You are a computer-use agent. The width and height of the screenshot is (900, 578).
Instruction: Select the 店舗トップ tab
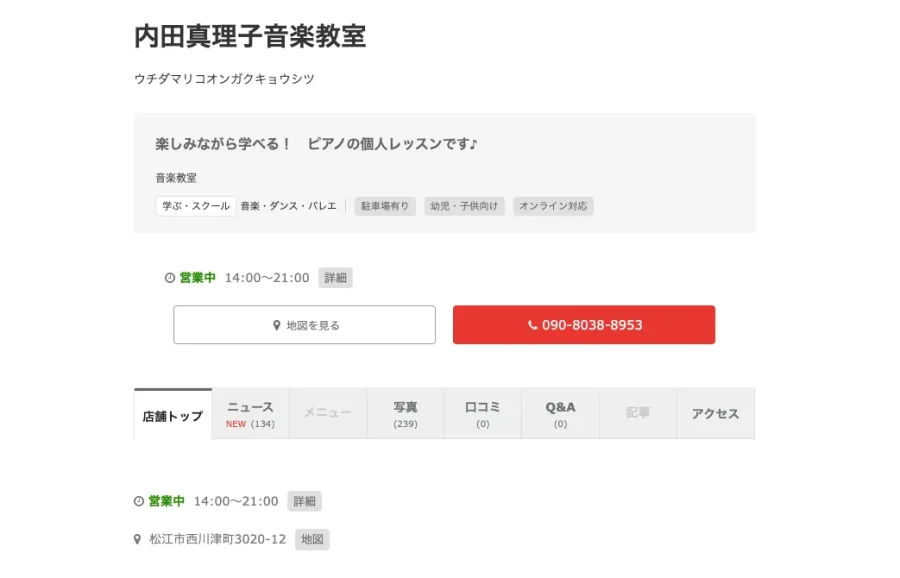[173, 414]
